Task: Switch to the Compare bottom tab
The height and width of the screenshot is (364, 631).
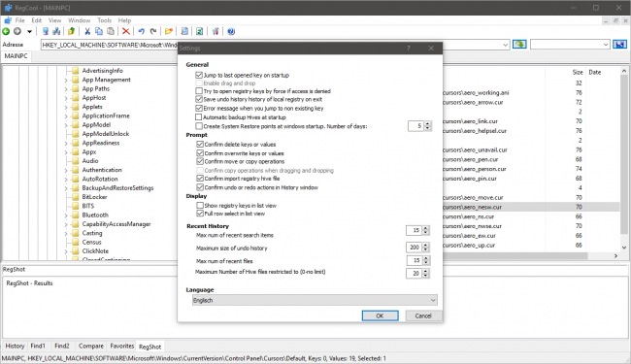Action: click(x=91, y=346)
